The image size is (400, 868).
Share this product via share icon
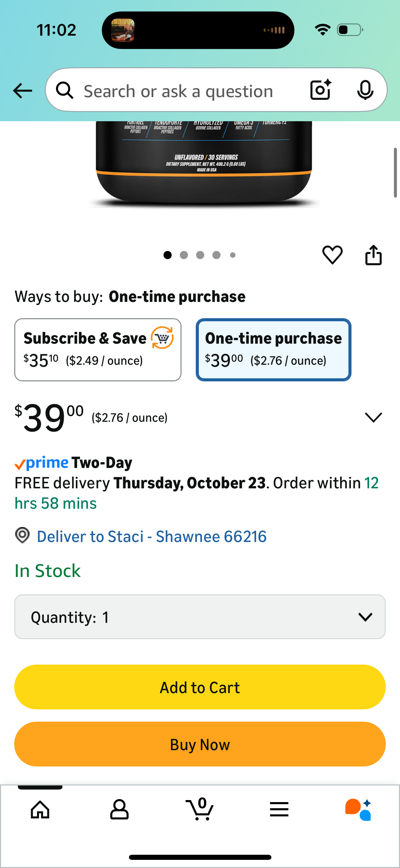point(373,255)
